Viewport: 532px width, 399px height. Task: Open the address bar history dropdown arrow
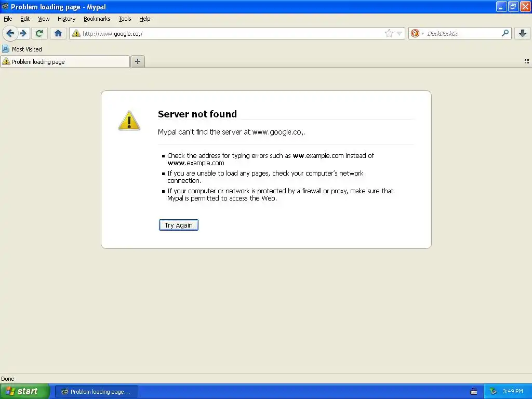(400, 33)
